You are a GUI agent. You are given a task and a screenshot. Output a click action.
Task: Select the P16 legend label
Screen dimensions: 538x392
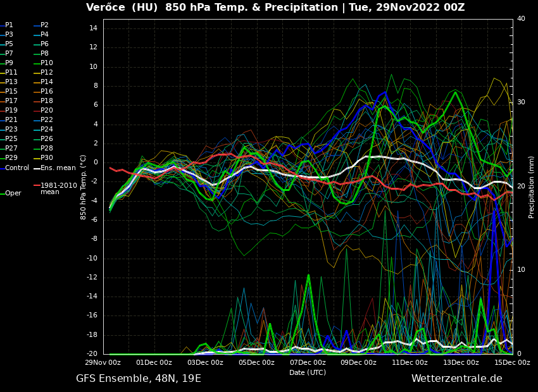pyautogui.click(x=47, y=92)
